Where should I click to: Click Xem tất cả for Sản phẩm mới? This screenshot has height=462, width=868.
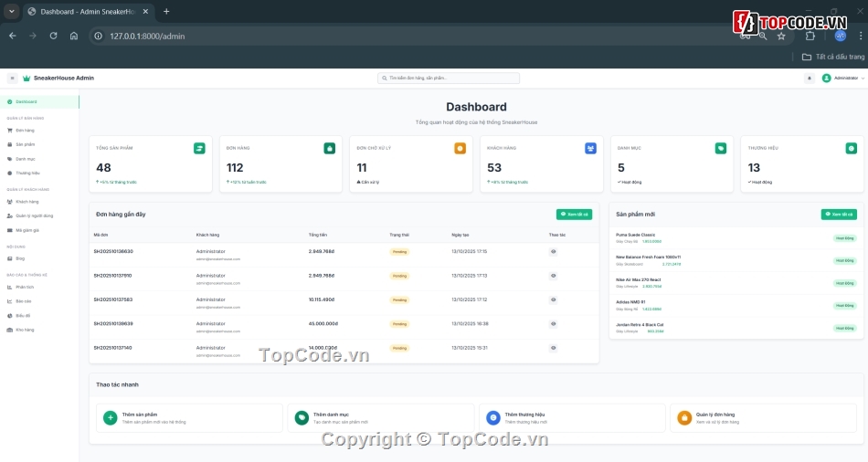838,215
